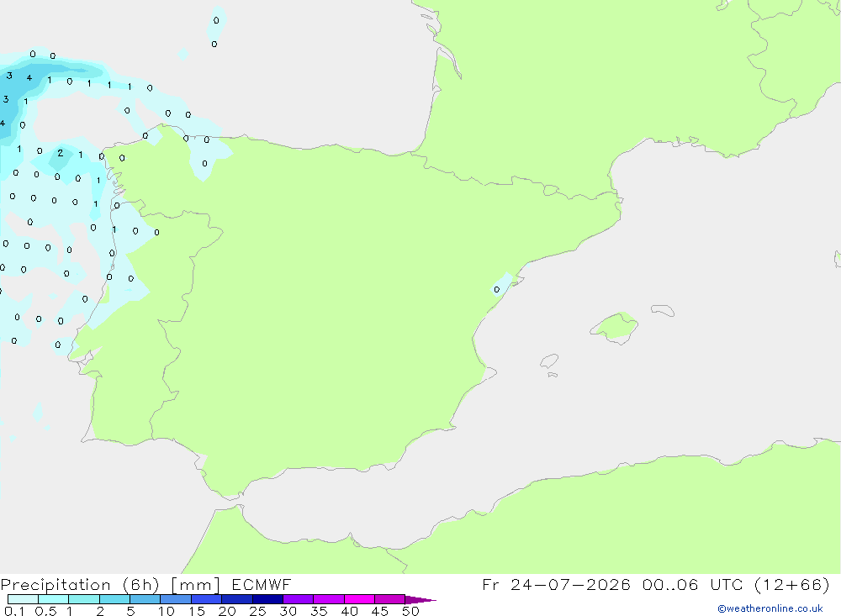This screenshot has height=616, width=841.
Task: Click the Mallorca island on the map
Action: (615, 327)
